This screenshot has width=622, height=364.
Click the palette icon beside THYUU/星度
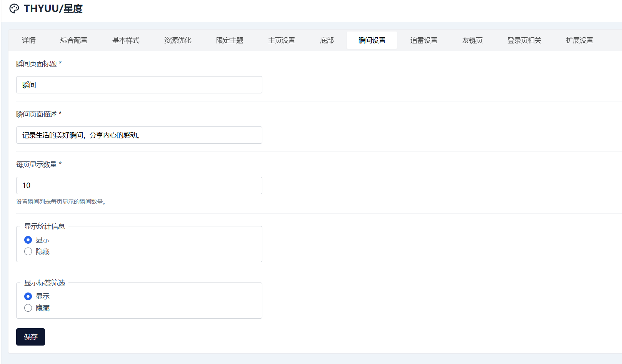[14, 8]
